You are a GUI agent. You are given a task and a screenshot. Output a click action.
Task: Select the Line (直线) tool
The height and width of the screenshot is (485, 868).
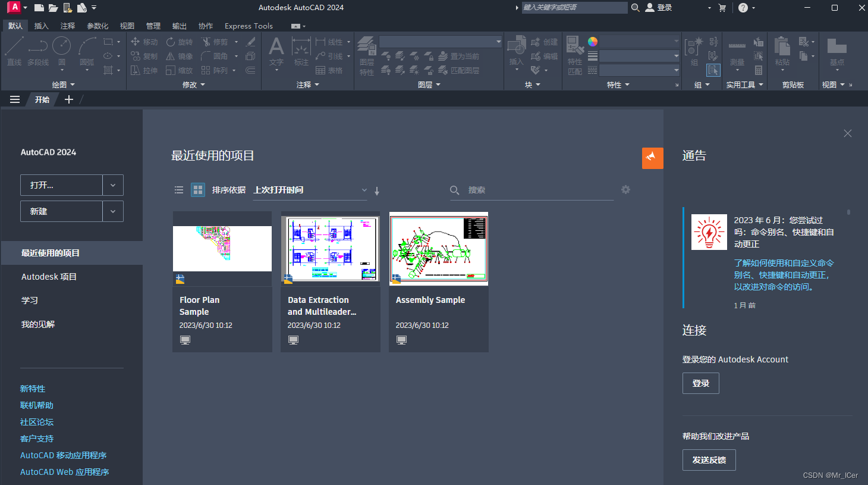tap(14, 51)
